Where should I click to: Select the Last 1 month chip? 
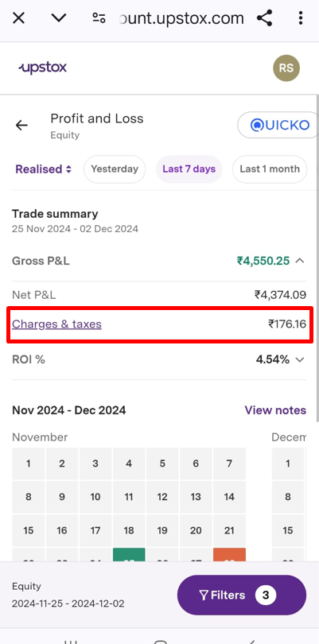pyautogui.click(x=270, y=169)
